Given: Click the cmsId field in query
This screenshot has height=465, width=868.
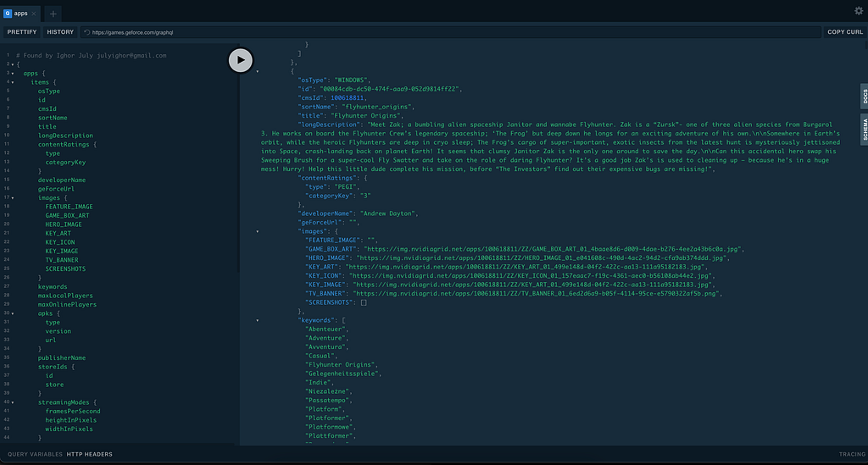Looking at the screenshot, I should [x=47, y=109].
